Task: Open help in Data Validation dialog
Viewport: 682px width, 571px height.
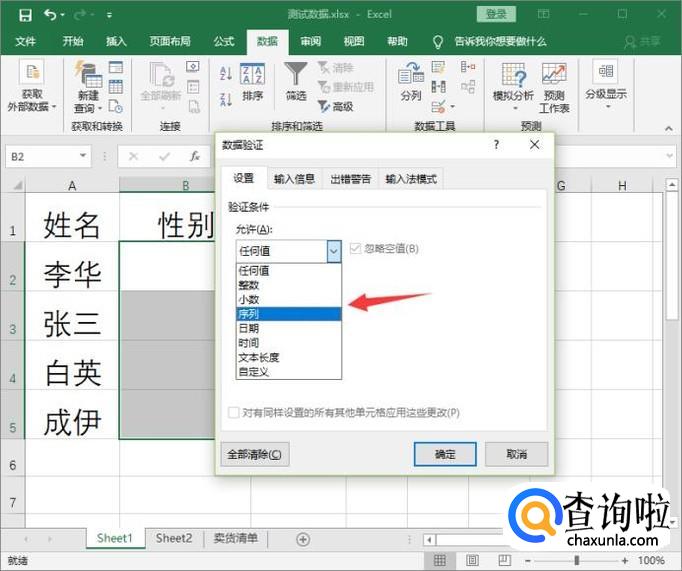Action: click(496, 144)
